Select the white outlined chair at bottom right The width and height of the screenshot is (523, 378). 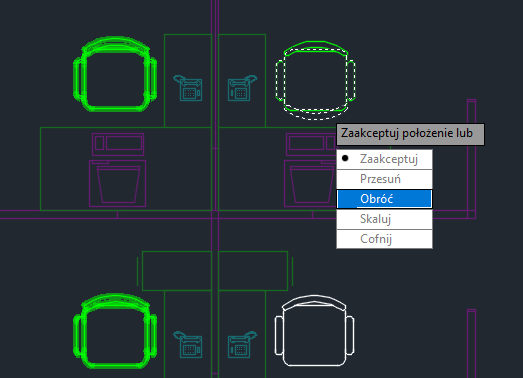point(314,331)
